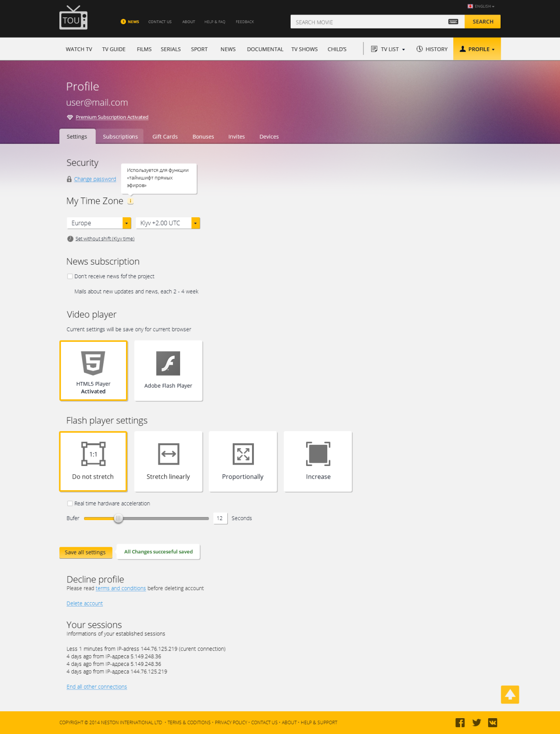Click the scroll-to-top arrow button
Screen dimensions: 560x734
click(510, 694)
